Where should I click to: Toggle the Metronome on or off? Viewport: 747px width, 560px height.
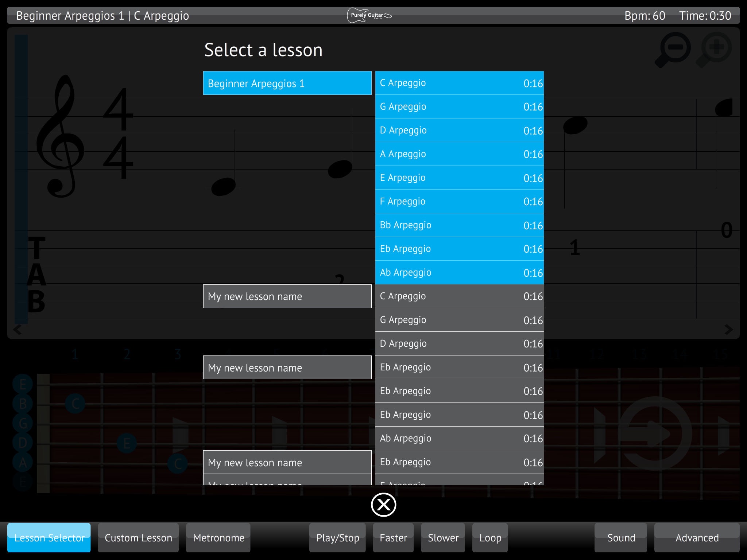[218, 538]
